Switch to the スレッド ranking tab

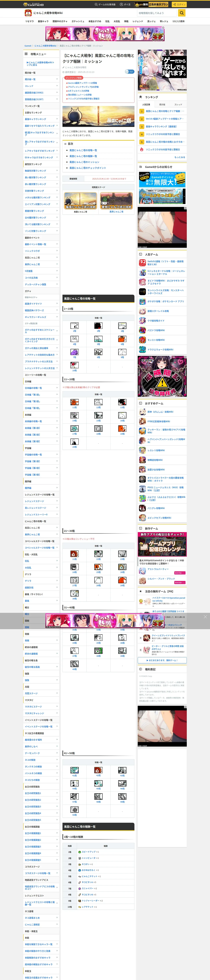178,104
